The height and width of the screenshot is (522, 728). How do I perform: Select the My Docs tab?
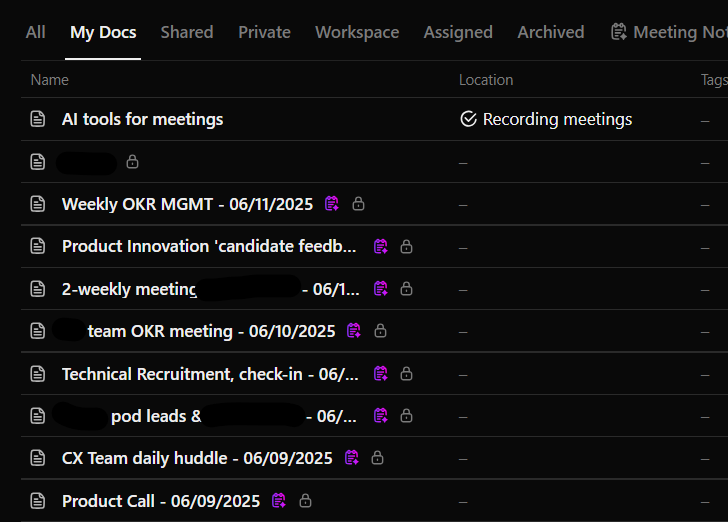pos(103,32)
